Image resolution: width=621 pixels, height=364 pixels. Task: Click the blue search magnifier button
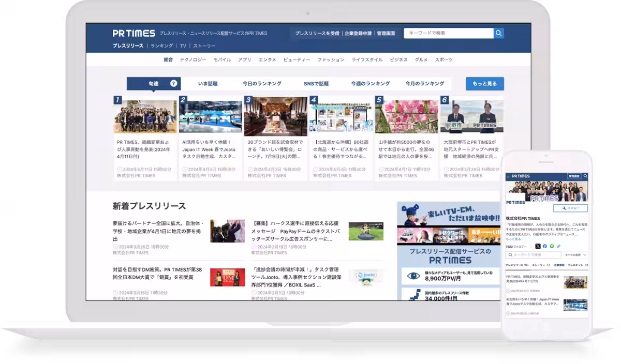click(x=498, y=33)
